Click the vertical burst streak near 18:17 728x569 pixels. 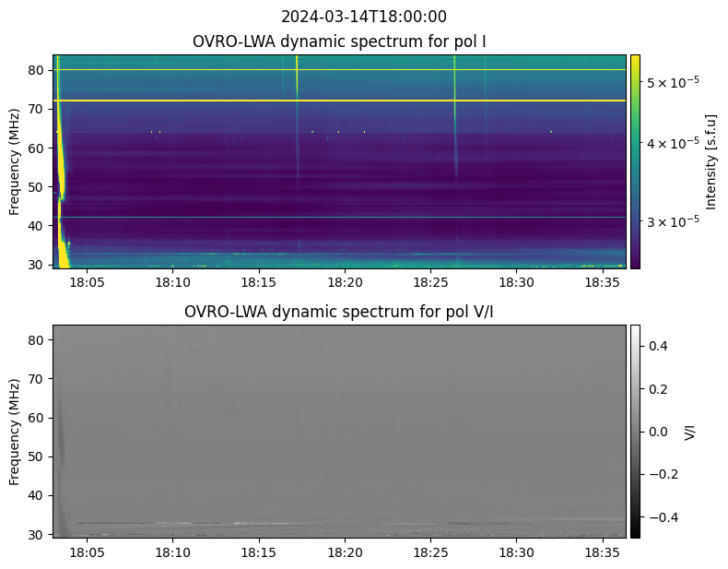click(x=297, y=78)
